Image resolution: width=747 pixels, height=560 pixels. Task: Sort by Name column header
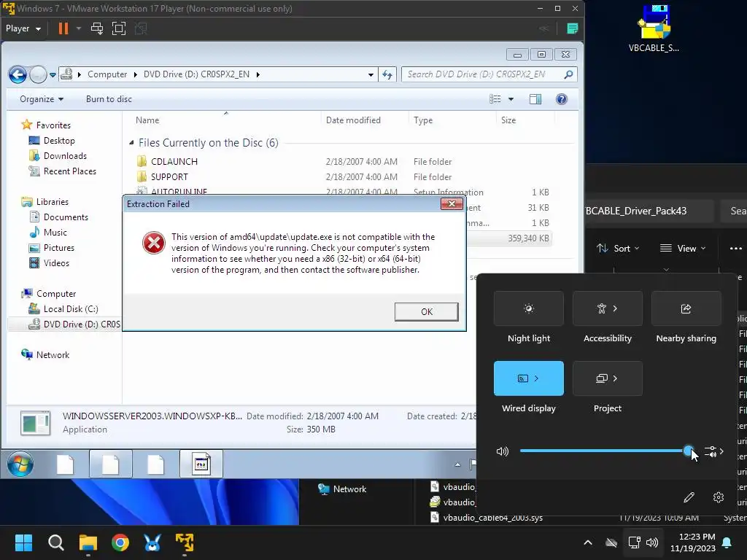[x=147, y=120]
